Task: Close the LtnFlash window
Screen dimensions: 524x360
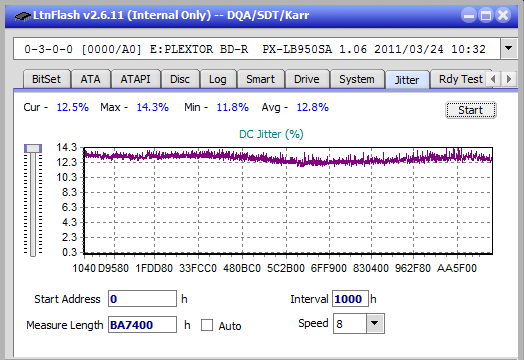Action: tap(503, 15)
